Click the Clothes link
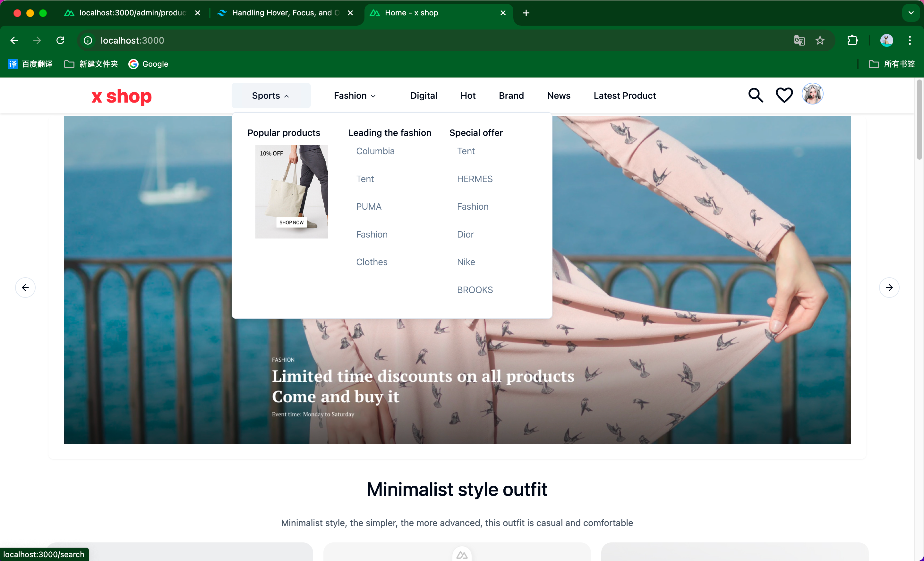Viewport: 924px width, 561px height. pos(372,262)
